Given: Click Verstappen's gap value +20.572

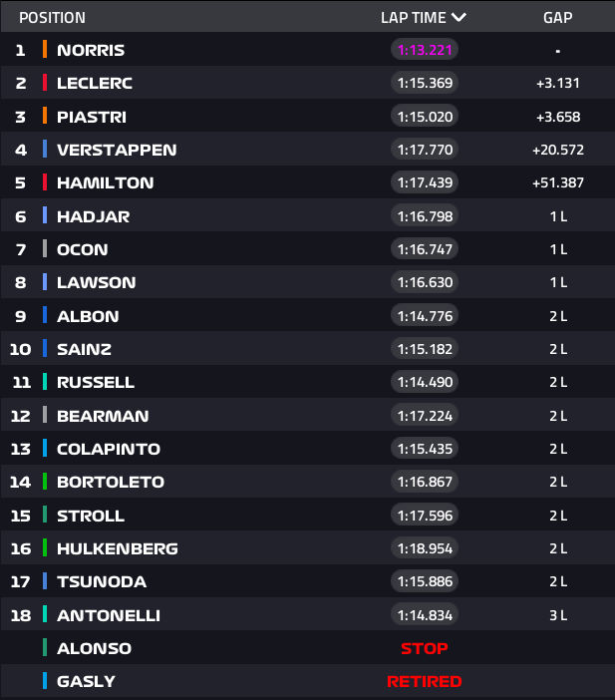Looking at the screenshot, I should click(x=558, y=150).
